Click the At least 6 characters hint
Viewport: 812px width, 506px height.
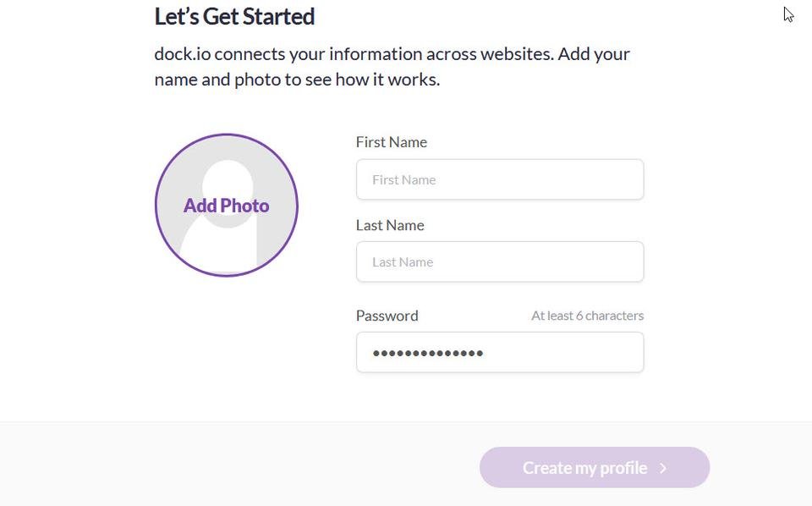click(587, 316)
